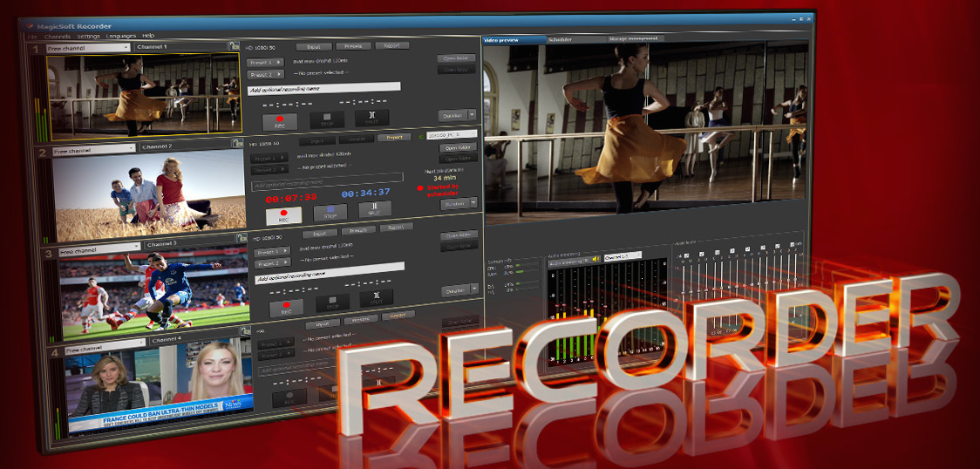The height and width of the screenshot is (469, 980).
Task: Click Open folder in Channel 2
Action: pyautogui.click(x=458, y=148)
